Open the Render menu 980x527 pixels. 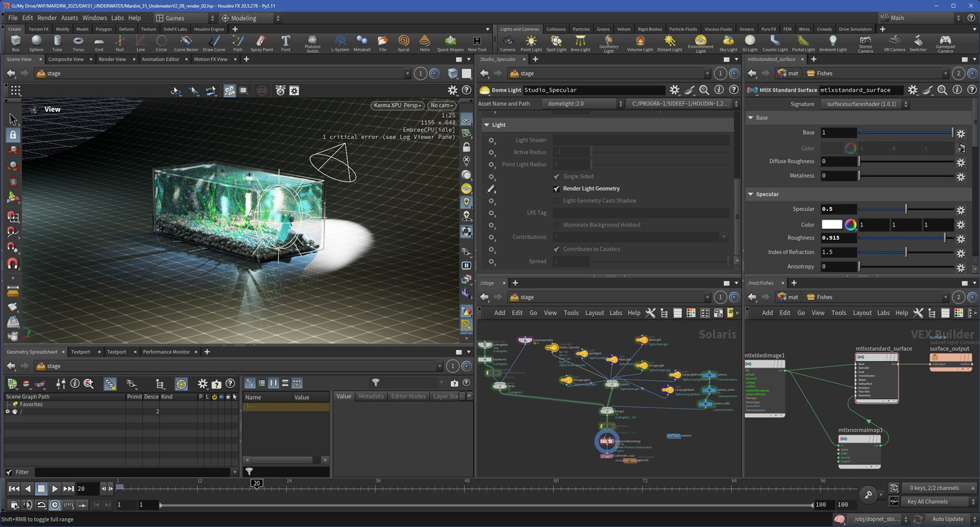click(47, 18)
